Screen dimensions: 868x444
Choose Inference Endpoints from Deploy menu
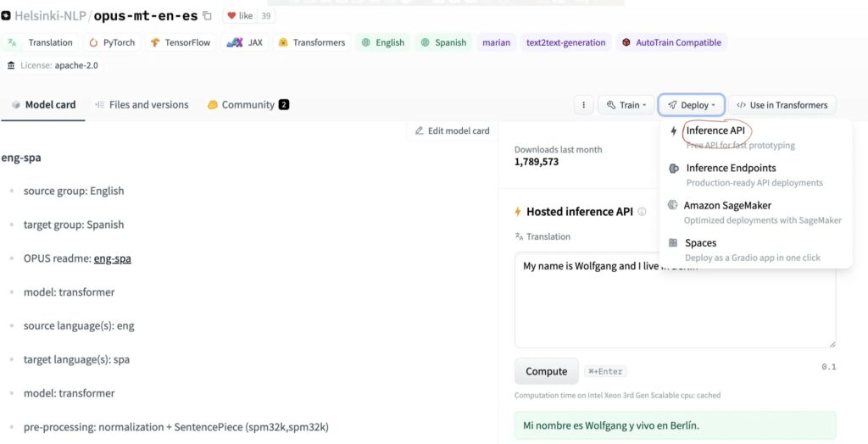click(x=730, y=169)
